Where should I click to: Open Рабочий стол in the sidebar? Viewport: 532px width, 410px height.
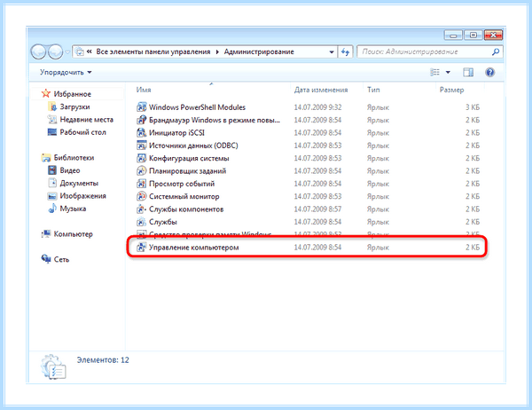82,132
